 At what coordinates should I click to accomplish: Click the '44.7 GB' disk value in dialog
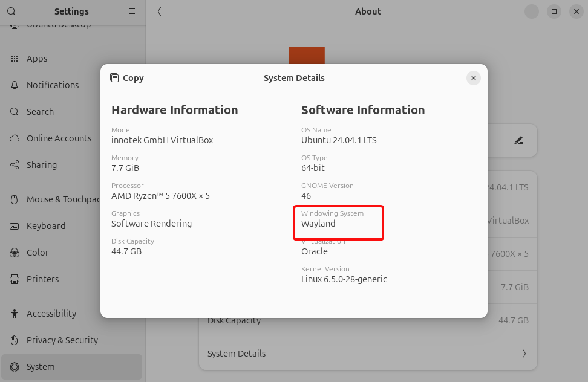(x=126, y=251)
